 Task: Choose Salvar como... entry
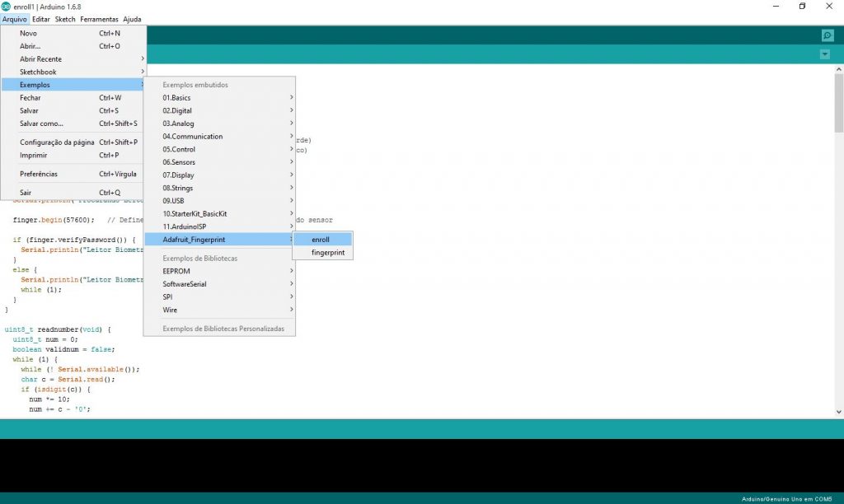pyautogui.click(x=73, y=124)
